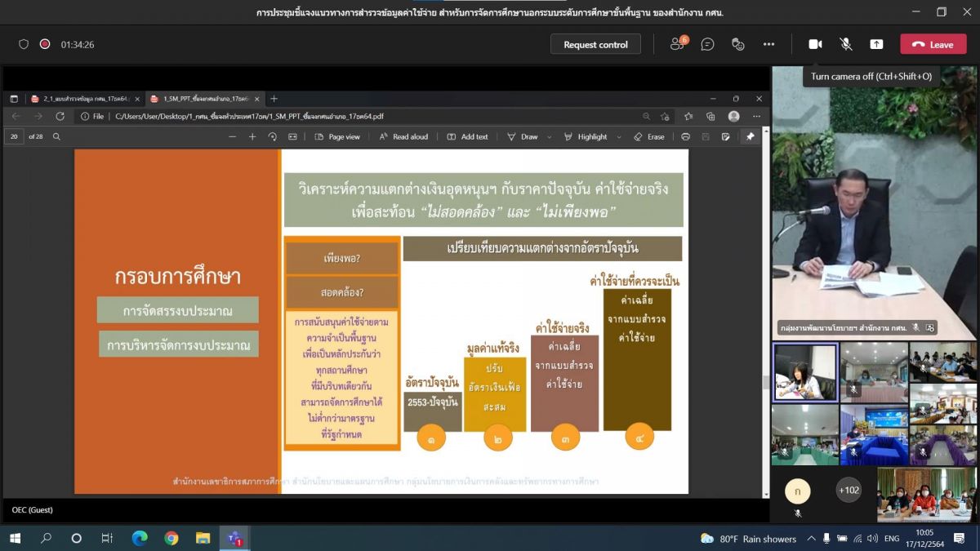Expand the Draw tool options arrow

click(549, 137)
